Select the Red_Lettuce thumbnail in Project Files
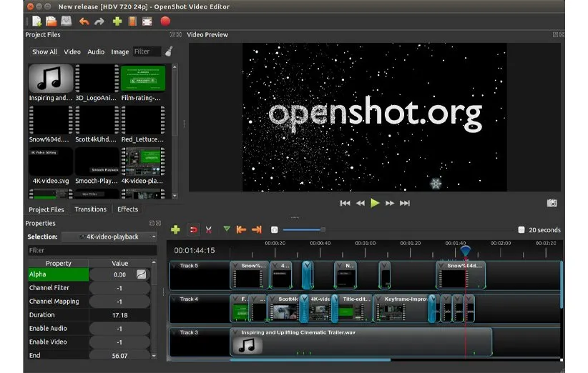Screen dimensions: 588x373 pos(142,121)
